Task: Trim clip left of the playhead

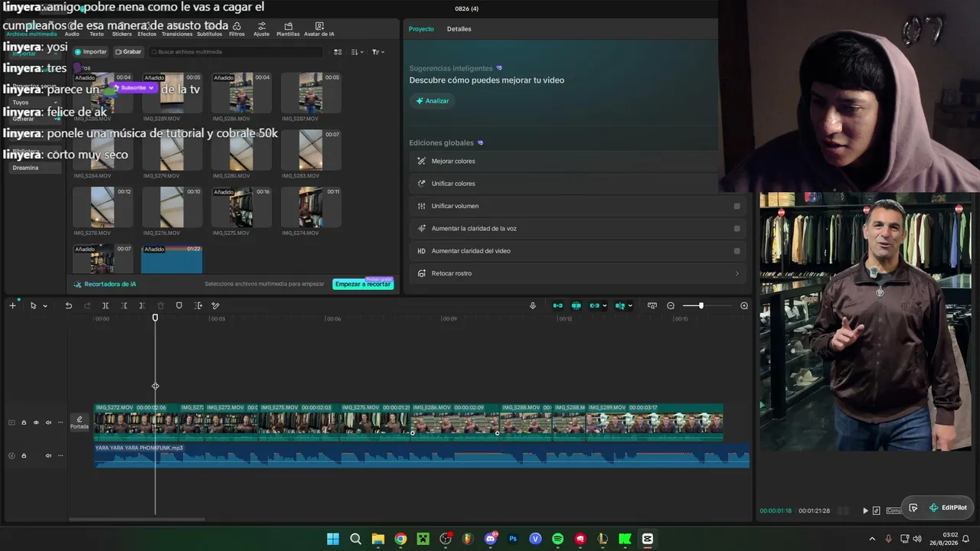Action: pyautogui.click(x=124, y=306)
